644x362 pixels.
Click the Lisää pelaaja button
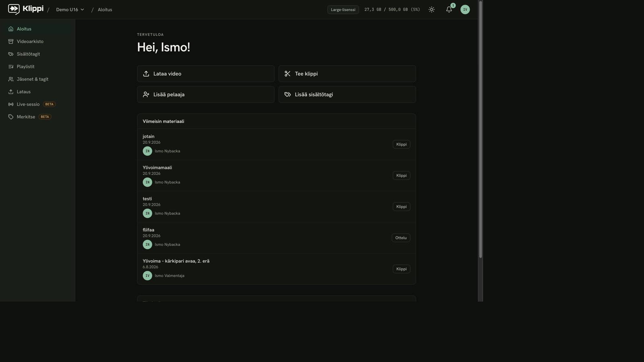pos(206,95)
